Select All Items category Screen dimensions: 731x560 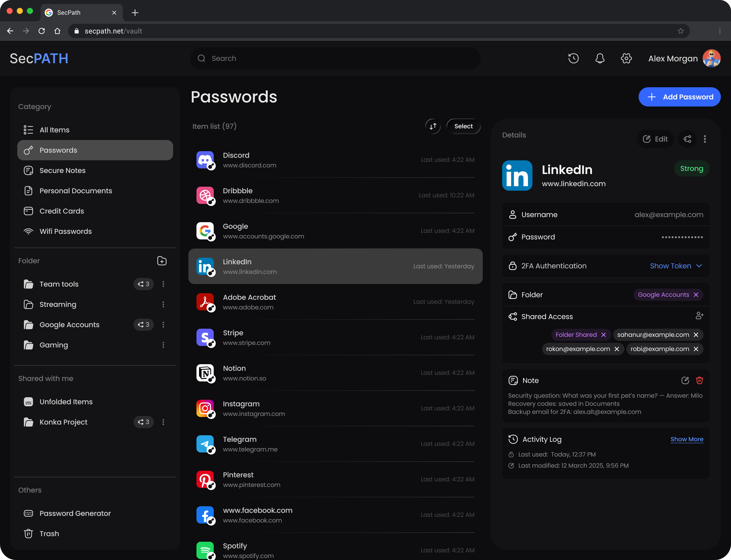(95, 130)
